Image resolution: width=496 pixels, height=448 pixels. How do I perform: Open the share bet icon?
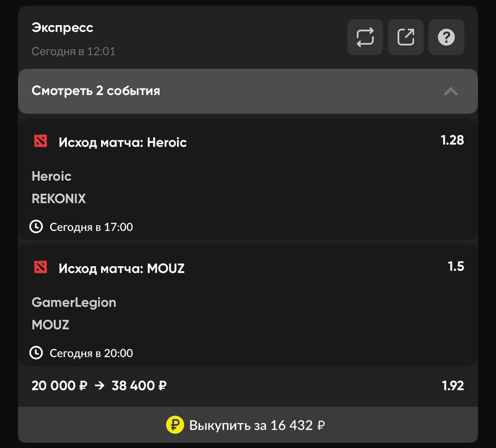click(406, 37)
